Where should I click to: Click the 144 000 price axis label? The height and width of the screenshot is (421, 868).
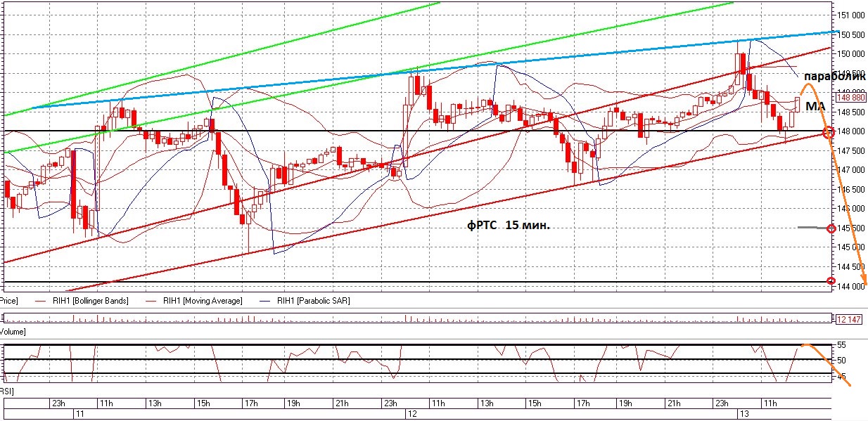coord(851,286)
